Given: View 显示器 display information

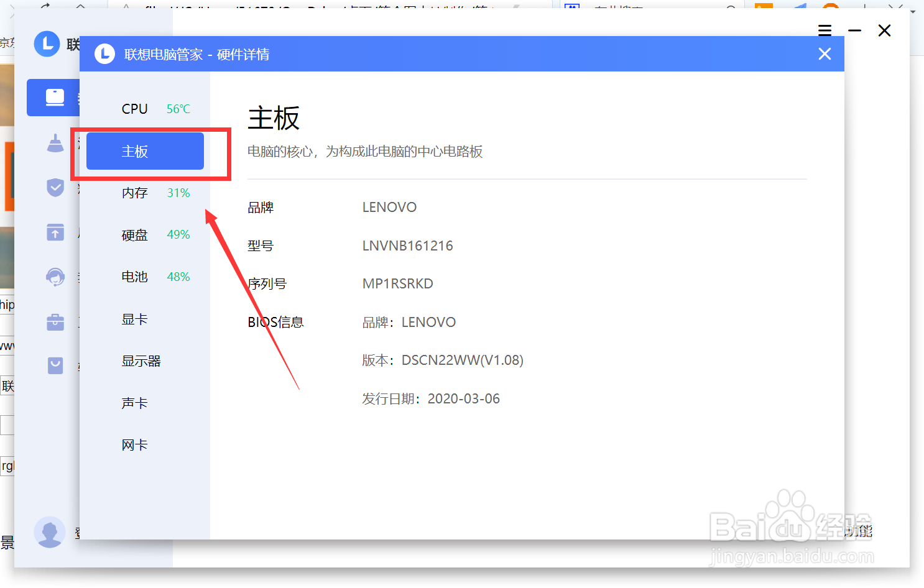Looking at the screenshot, I should pyautogui.click(x=141, y=361).
